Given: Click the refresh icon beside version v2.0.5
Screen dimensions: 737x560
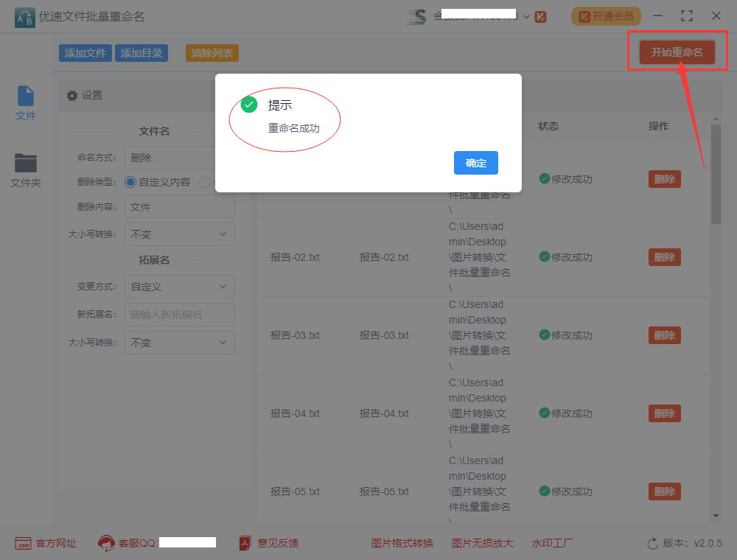Looking at the screenshot, I should click(x=652, y=543).
